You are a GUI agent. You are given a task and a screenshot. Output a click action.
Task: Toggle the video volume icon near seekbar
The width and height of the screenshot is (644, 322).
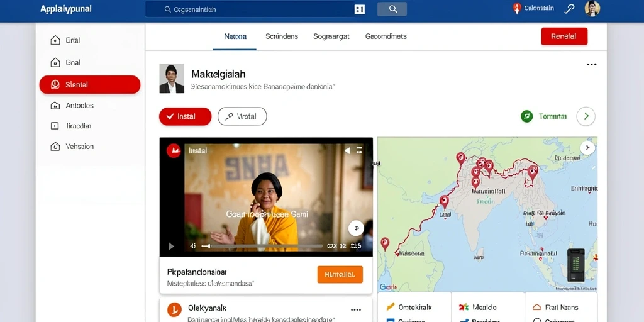tap(193, 246)
